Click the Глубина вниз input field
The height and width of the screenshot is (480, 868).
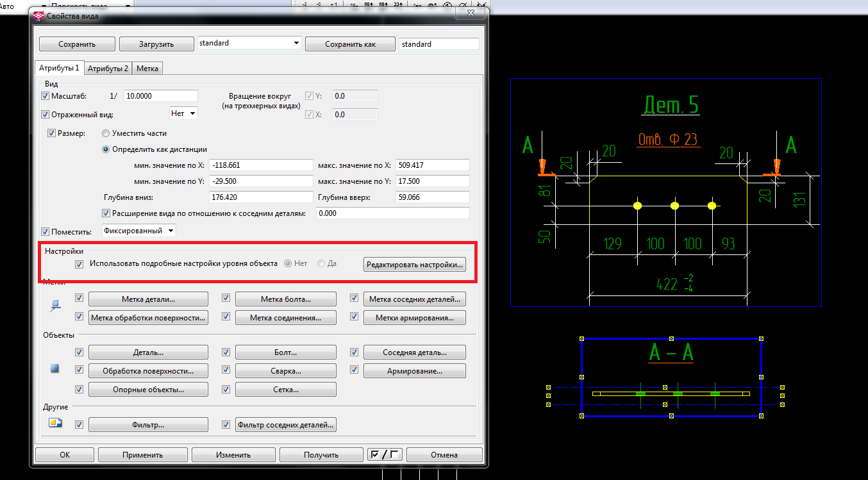pyautogui.click(x=260, y=197)
